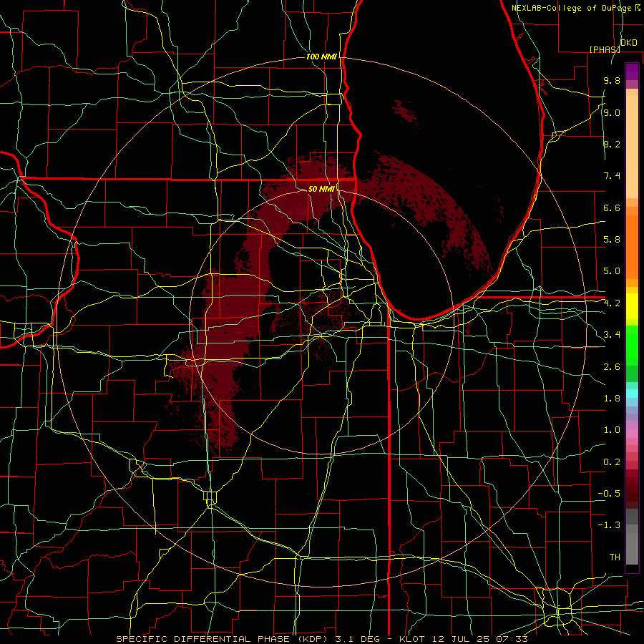
Task: Click the DKD label above the color scale
Action: [628, 43]
